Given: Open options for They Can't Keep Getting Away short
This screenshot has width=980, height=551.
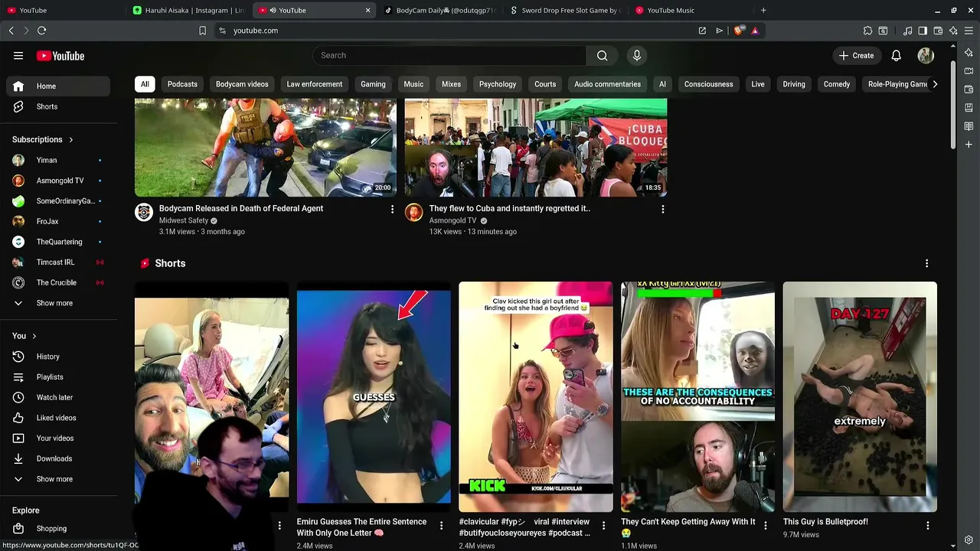Looking at the screenshot, I should coord(765,525).
